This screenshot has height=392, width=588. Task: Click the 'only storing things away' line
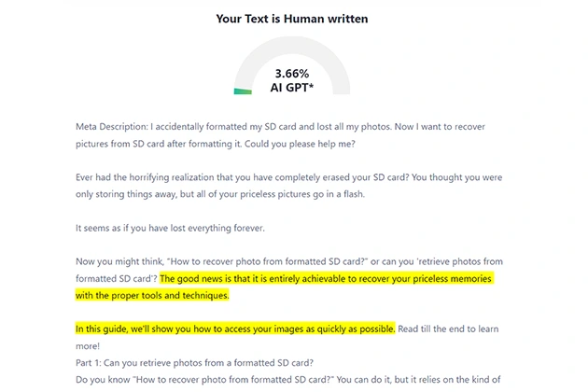pyautogui.click(x=220, y=194)
